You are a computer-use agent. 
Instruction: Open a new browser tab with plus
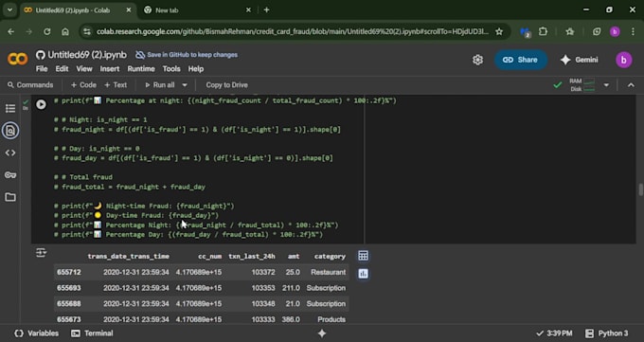266,9
